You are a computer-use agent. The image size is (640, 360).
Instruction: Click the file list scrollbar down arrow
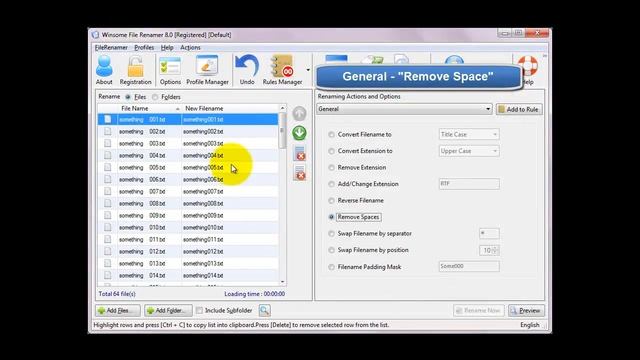click(282, 282)
